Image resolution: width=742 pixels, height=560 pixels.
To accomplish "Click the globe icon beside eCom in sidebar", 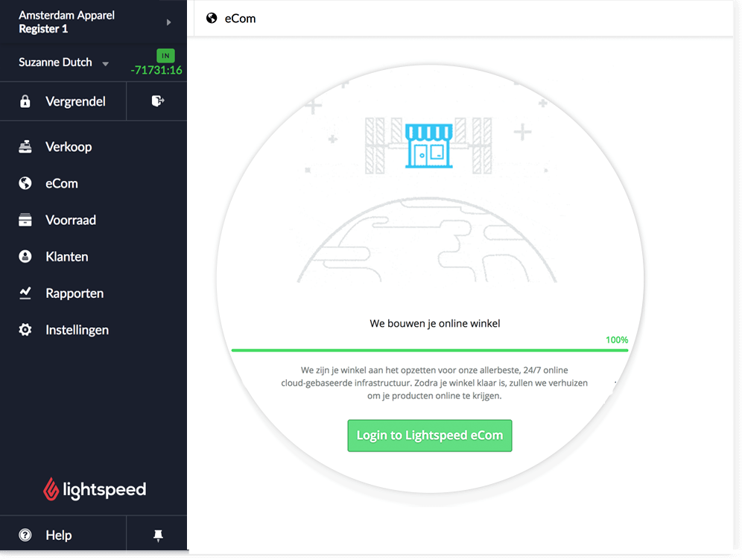I will pos(25,183).
